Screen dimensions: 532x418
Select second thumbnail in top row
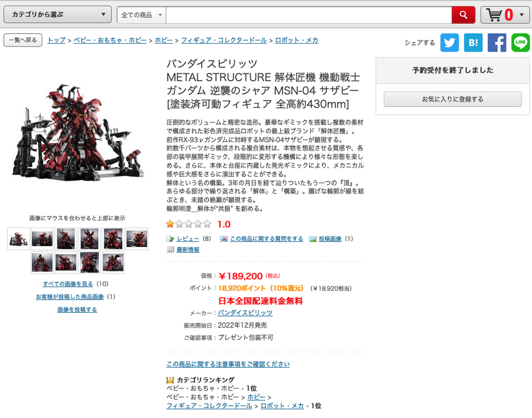pos(42,239)
